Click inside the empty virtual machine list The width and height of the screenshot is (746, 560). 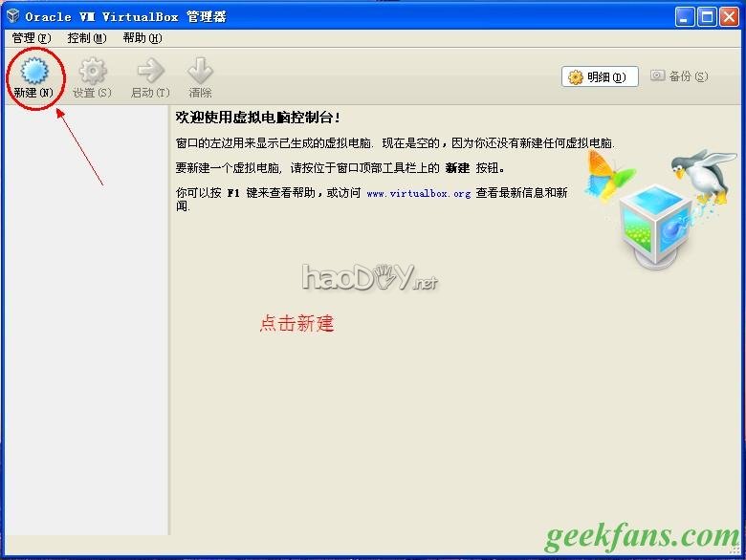click(x=86, y=315)
